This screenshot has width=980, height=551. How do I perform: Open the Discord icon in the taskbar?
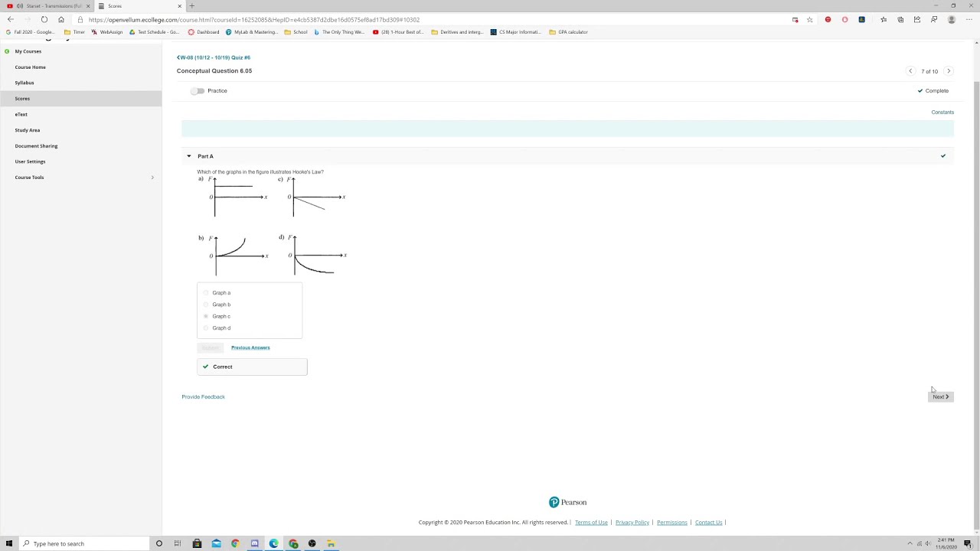point(254,543)
